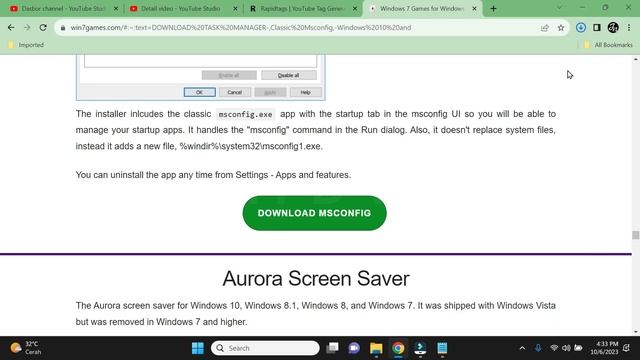This screenshot has width=640, height=360.
Task: Open All Bookmarks folder
Action: point(608,45)
